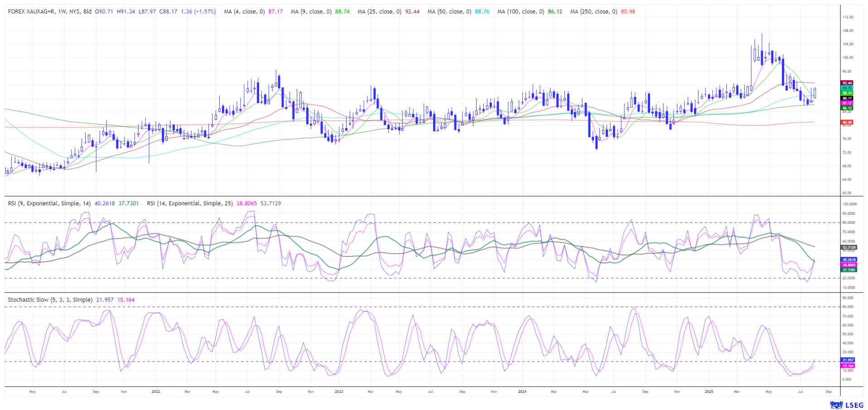Screen dimensions: 868x410
Task: Click the RSI (14, Exponential, Simple, 25) label
Action: click(x=190, y=203)
